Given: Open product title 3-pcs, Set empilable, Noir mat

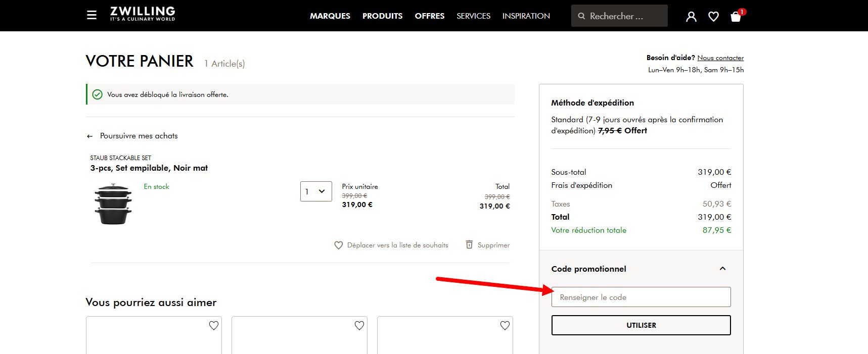Looking at the screenshot, I should 149,168.
